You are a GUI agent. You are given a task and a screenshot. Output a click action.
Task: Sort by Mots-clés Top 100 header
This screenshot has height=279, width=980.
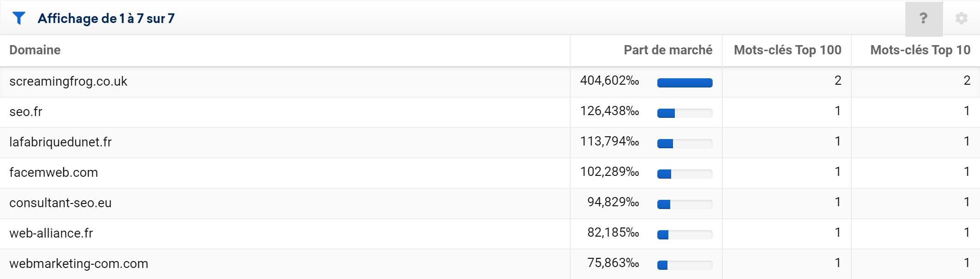787,50
